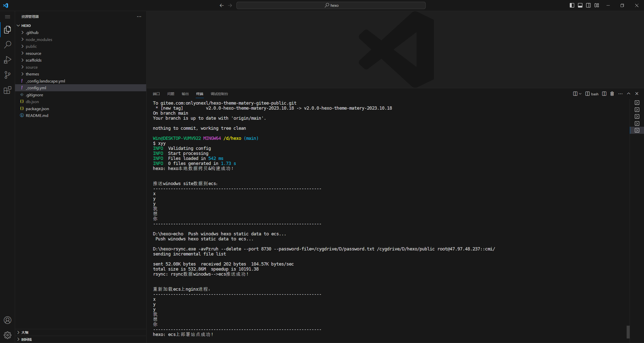Select the Accounts icon at bottom sidebar
Viewport: 644px width, 343px height.
(x=7, y=320)
